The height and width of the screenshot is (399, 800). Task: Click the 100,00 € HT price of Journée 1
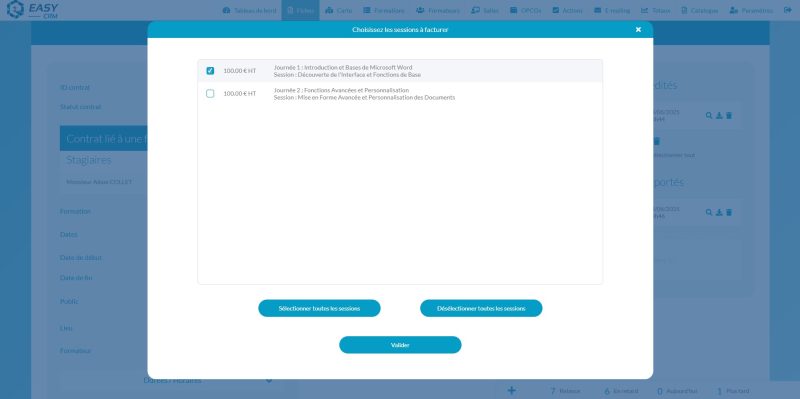tap(240, 71)
